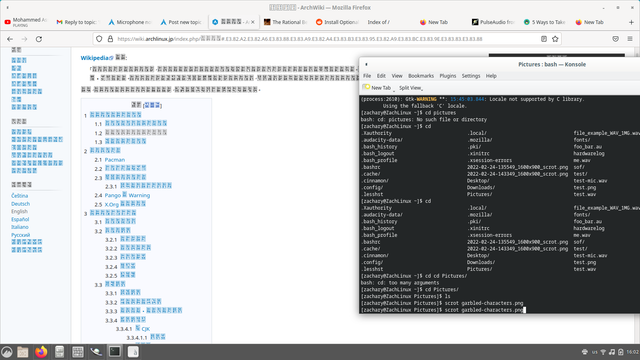640x360 pixels.
Task: Switch to the Post new topic tab
Action: tap(182, 22)
